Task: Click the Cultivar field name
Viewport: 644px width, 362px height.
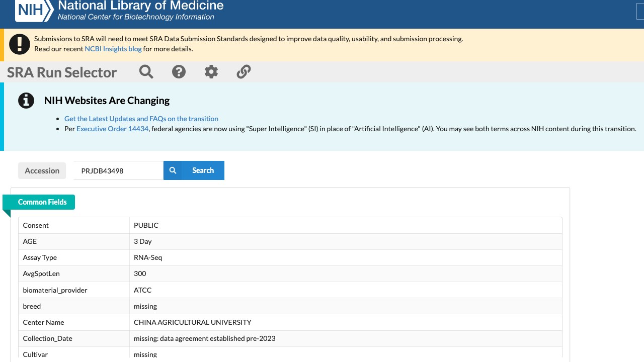Action: coord(35,354)
